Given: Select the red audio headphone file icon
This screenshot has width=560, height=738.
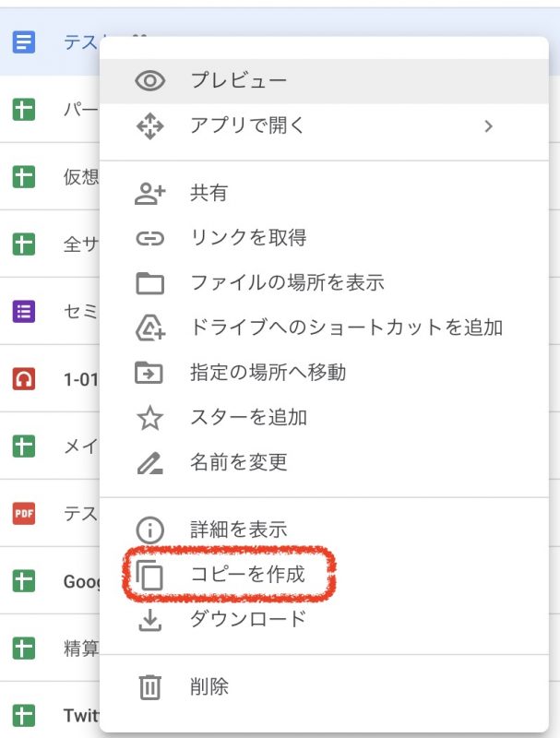Looking at the screenshot, I should pos(24,378).
